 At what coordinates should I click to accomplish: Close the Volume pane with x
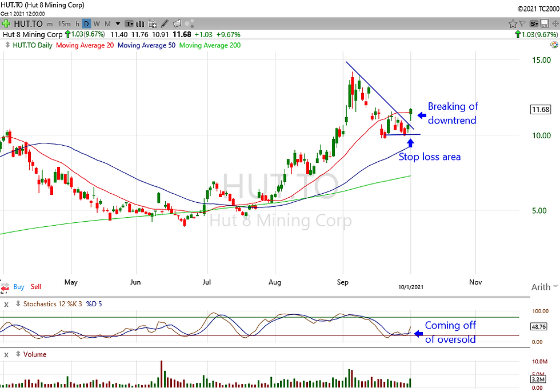coord(6,355)
